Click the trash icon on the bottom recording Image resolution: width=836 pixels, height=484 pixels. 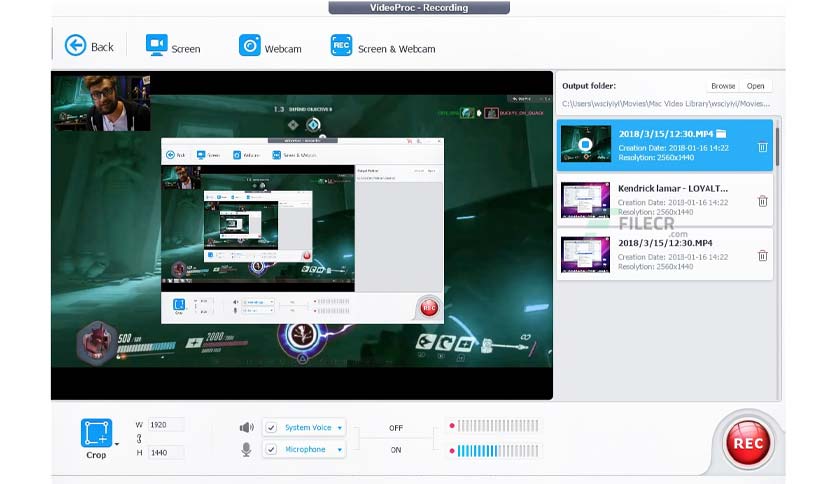(x=762, y=256)
